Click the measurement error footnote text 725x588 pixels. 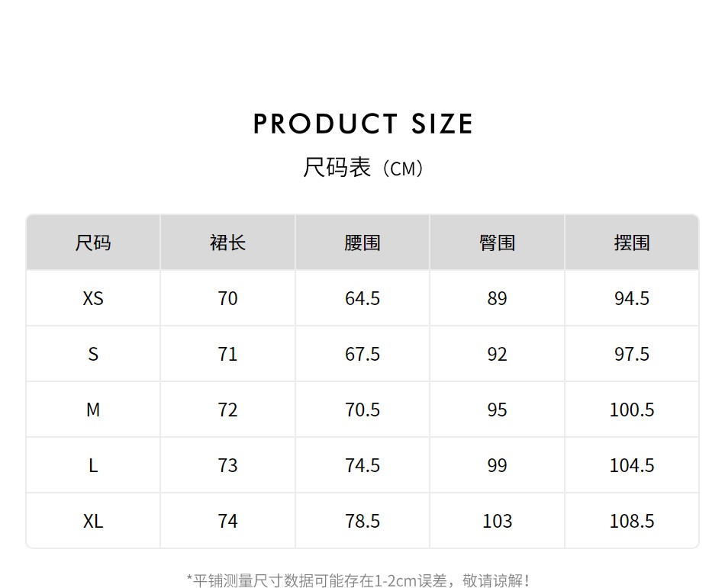click(x=359, y=580)
